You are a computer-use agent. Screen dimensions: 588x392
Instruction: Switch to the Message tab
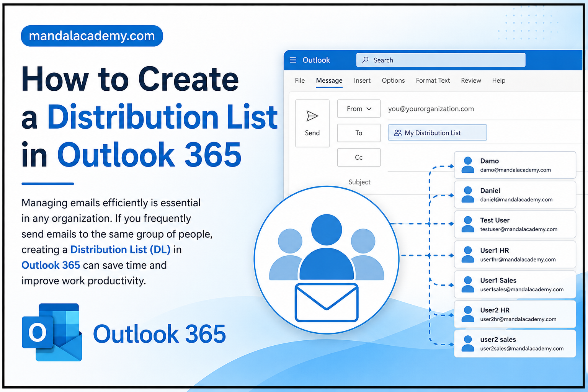point(329,80)
